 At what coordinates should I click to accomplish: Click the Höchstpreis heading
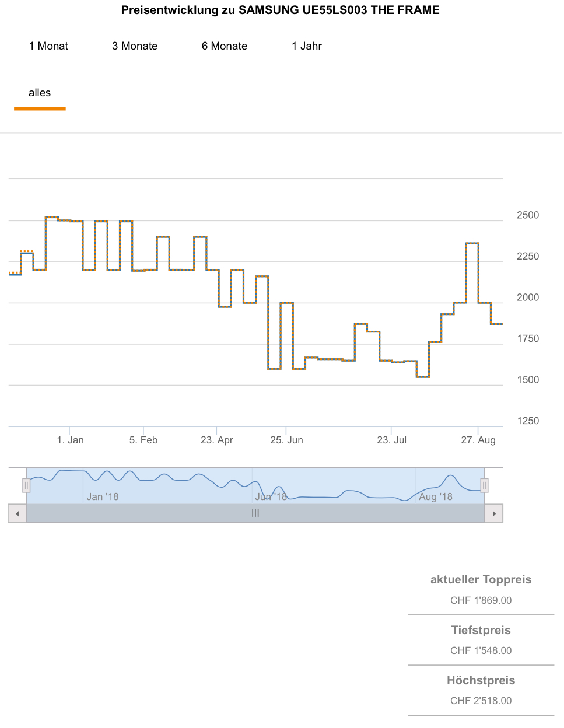pyautogui.click(x=481, y=680)
